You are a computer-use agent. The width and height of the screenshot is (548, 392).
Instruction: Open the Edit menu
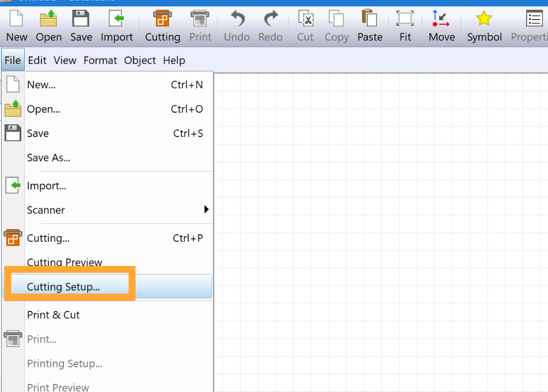pos(37,60)
